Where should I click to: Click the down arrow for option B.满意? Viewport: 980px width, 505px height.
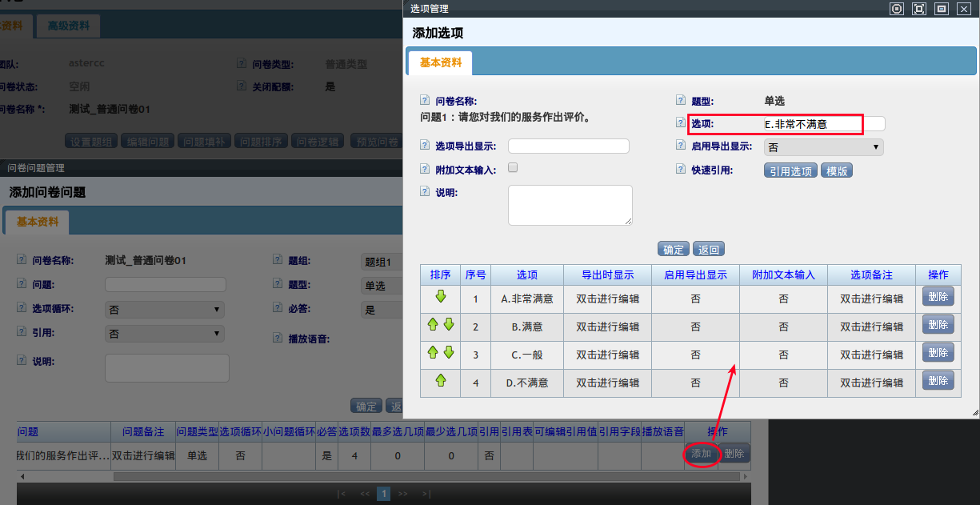(x=448, y=325)
